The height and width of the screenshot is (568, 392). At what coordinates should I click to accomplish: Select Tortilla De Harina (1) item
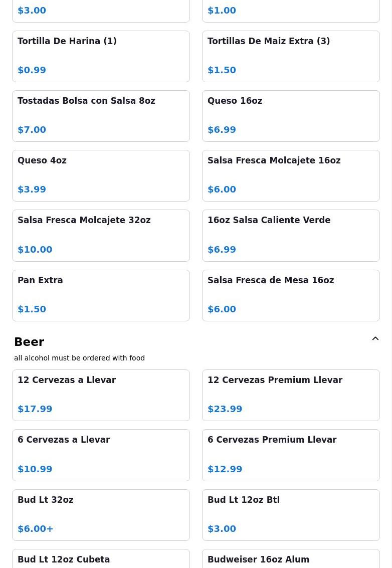[x=101, y=56]
